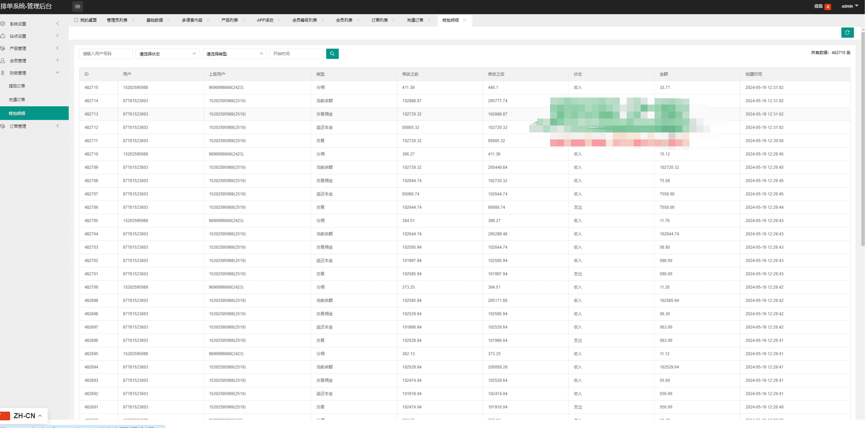Close the 钱包明细 tab with its X
This screenshot has height=428, width=868.
coord(464,20)
